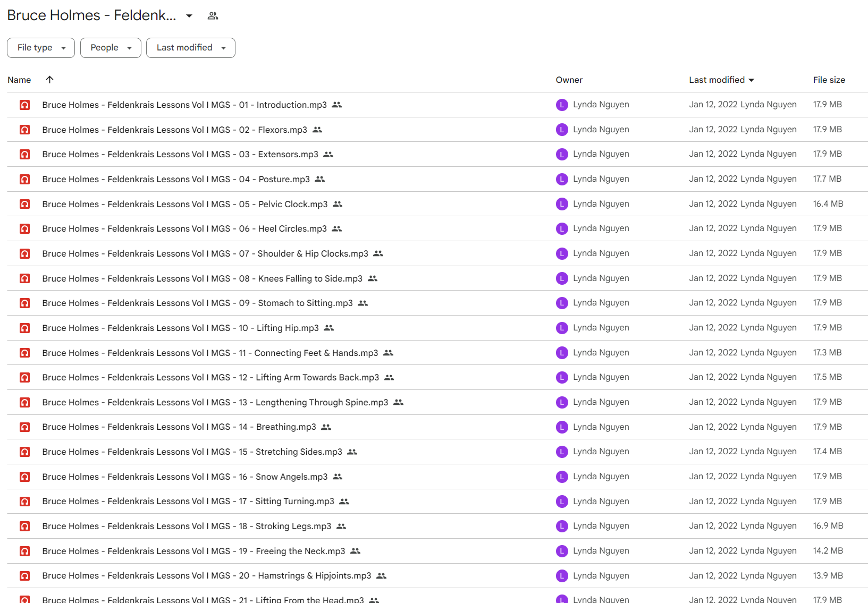Viewport: 868px width, 603px height.
Task: Click shared icon next to 15 - Stretching Sides.mp3
Action: 352,452
